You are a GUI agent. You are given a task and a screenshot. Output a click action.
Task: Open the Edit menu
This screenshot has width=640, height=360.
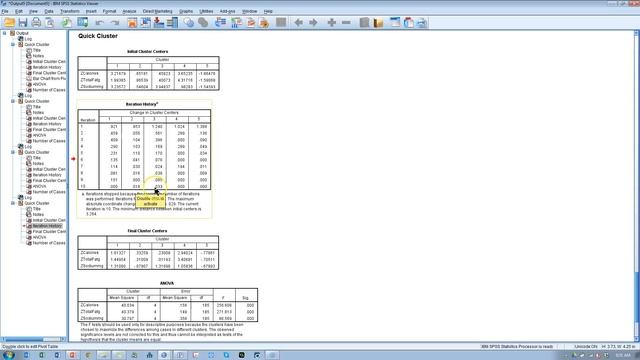tap(19, 11)
